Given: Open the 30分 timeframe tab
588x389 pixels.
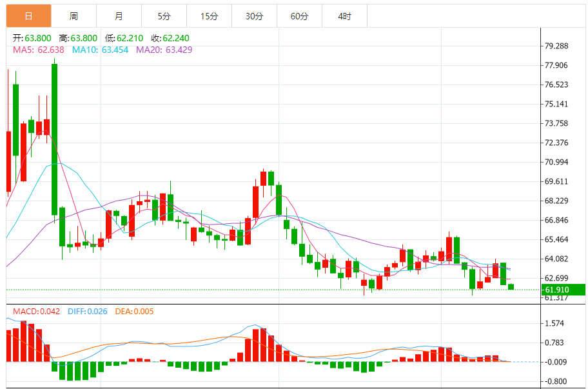Looking at the screenshot, I should (x=254, y=16).
